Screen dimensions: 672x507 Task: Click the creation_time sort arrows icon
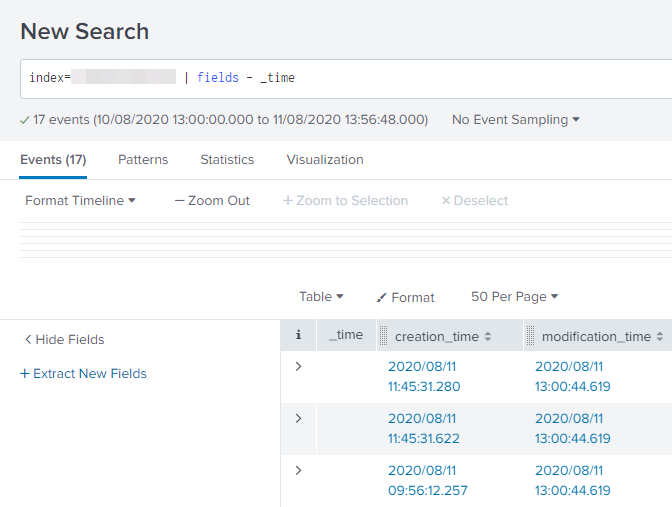point(488,337)
